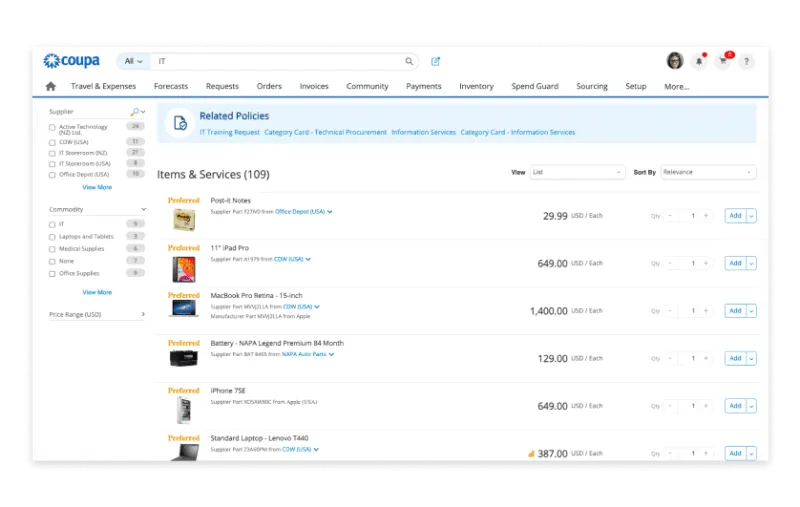Open 11" iPad Pro product thumbnail
The height and width of the screenshot is (507, 800).
pyautogui.click(x=184, y=269)
